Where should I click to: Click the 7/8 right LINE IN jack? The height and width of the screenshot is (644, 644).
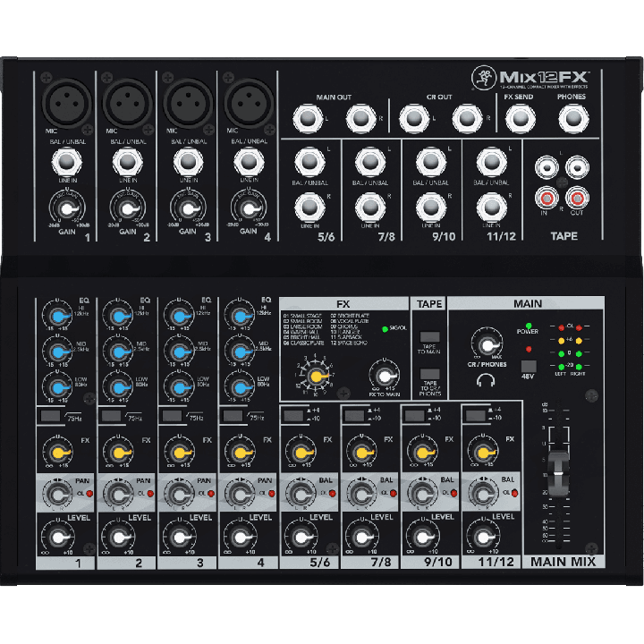[x=370, y=208]
